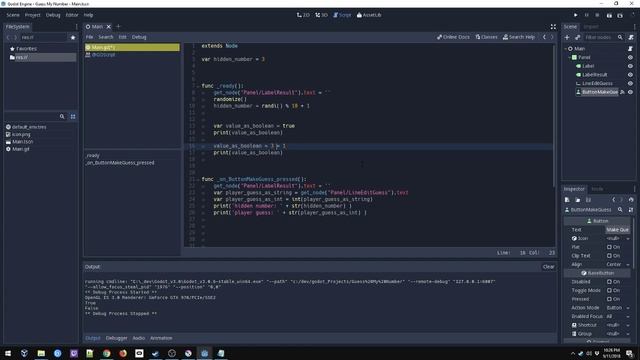Open the Enabled Focus dropdown
This screenshot has width=640, height=360.
tap(618, 316)
